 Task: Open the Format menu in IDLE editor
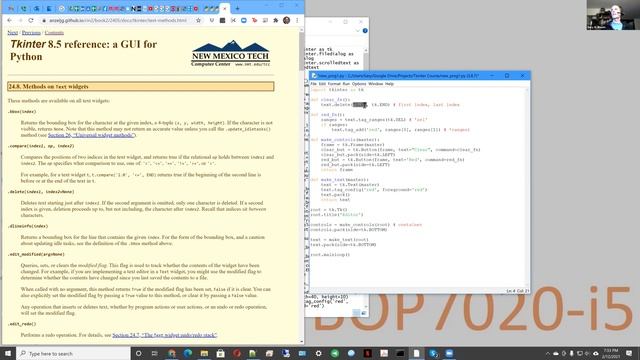(334, 84)
